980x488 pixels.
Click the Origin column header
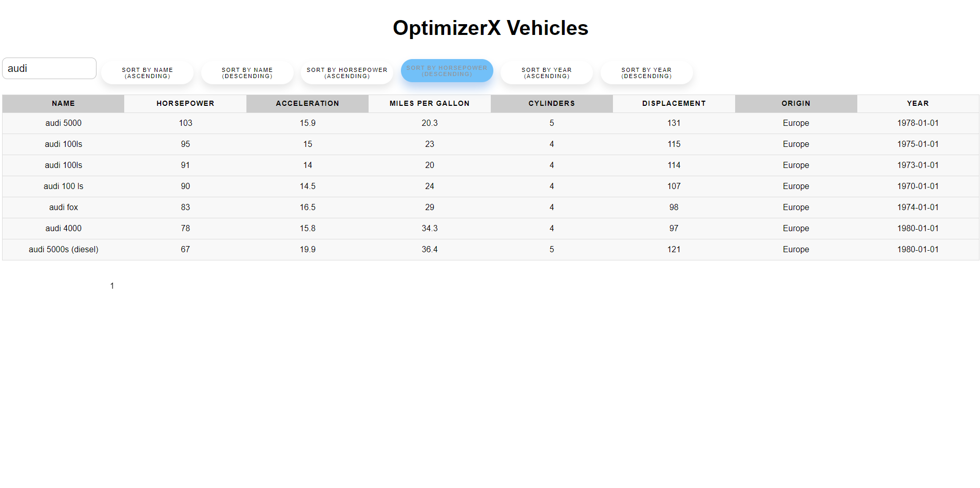click(x=796, y=103)
